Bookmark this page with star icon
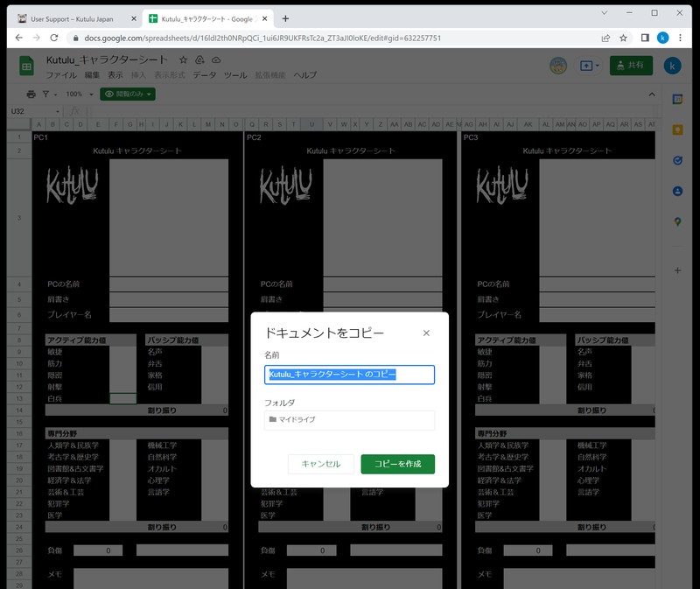 (x=623, y=38)
